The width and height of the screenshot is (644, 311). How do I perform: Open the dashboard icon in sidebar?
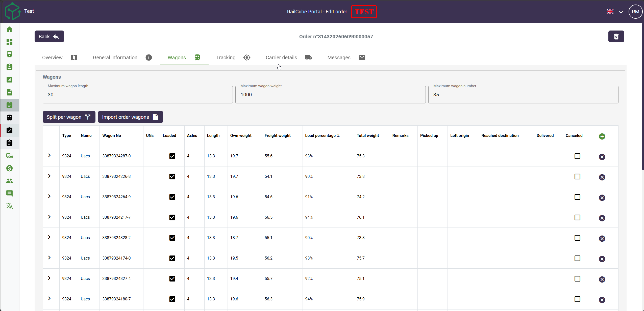point(9,42)
